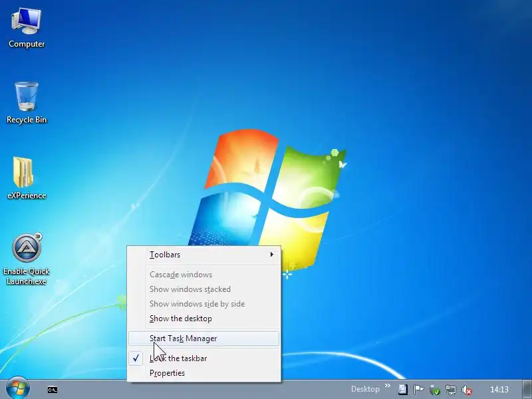Open taskbar Properties from the menu
The image size is (532, 399).
[204, 373]
